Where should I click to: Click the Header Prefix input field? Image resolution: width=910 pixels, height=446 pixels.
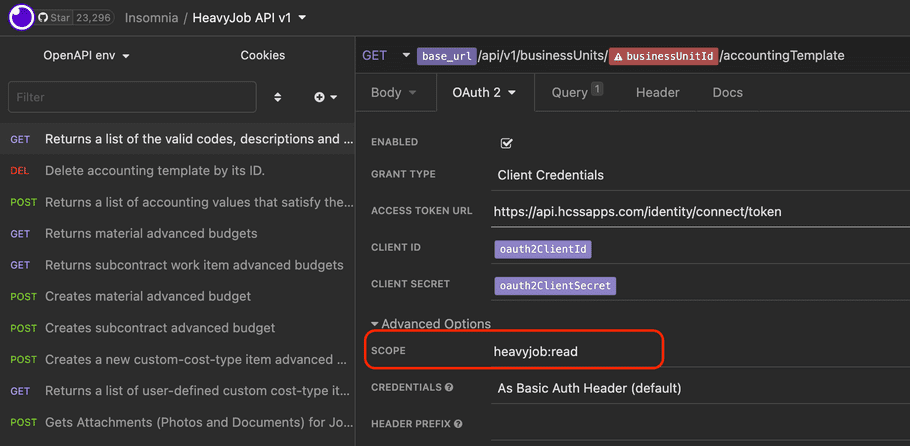click(700, 425)
